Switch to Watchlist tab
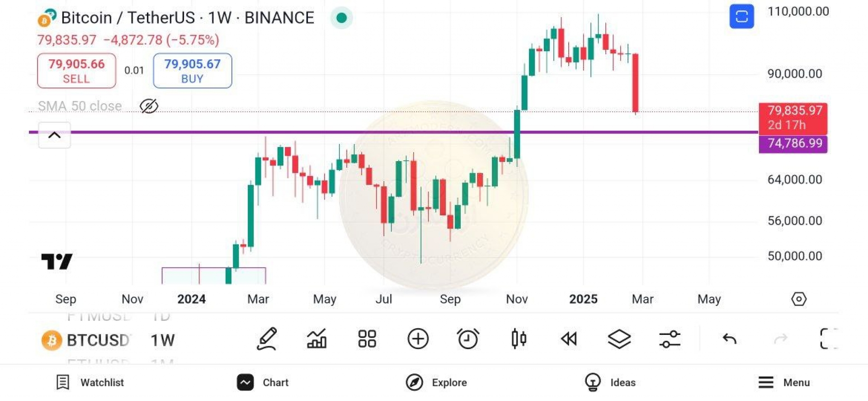Screen dimensions: 868x401 pyautogui.click(x=90, y=382)
